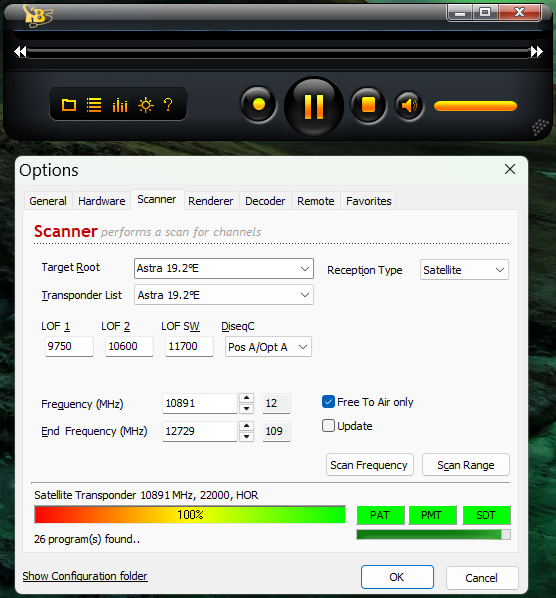Close the player window with red X

(x=519, y=13)
